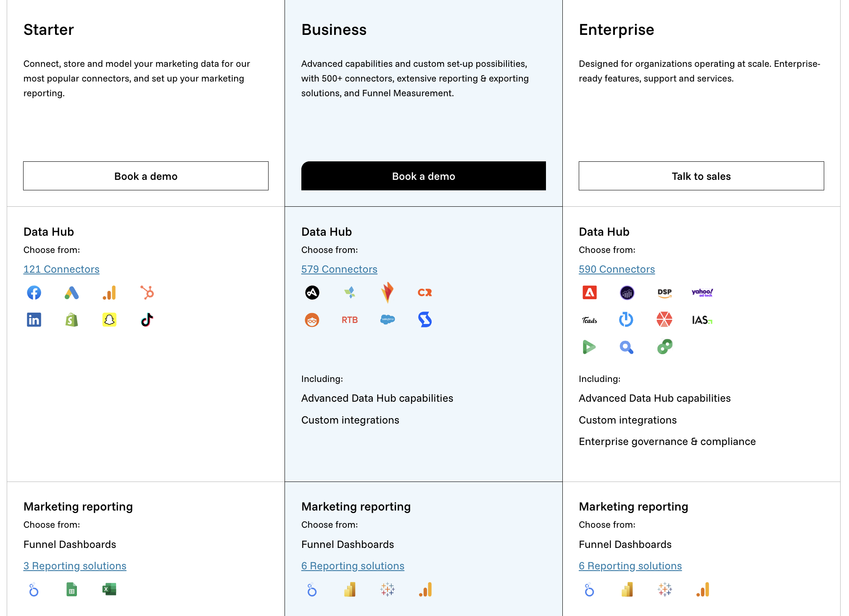Click the Snapchat connector icon

[x=109, y=320]
